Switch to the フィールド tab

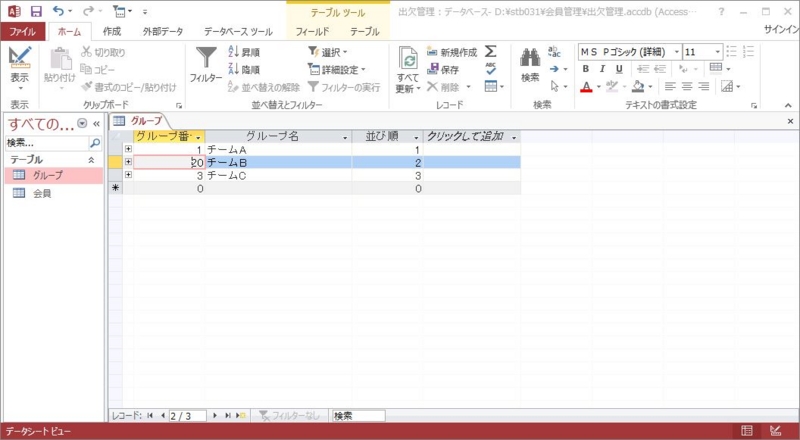pyautogui.click(x=312, y=32)
